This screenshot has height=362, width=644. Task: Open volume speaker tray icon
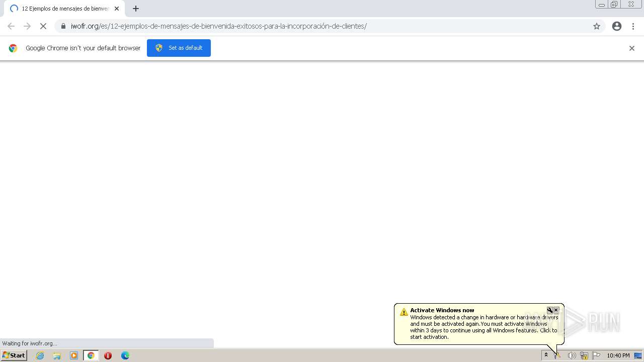click(572, 355)
